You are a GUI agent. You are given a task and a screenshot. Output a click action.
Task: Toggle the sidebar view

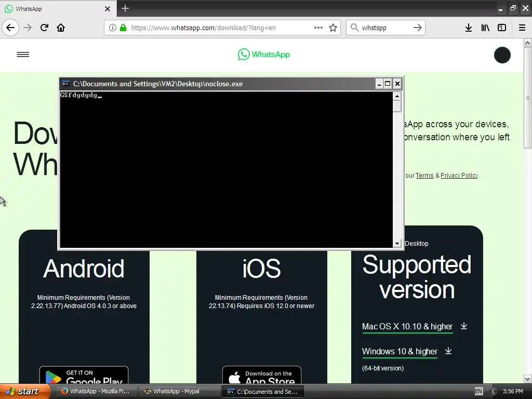click(502, 28)
